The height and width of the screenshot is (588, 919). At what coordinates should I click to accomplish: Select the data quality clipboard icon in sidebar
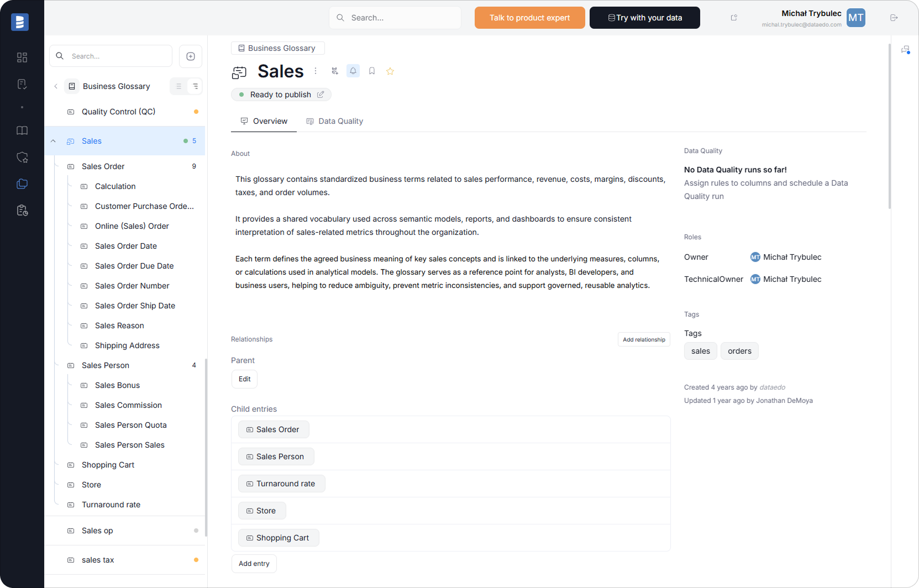pos(22,84)
